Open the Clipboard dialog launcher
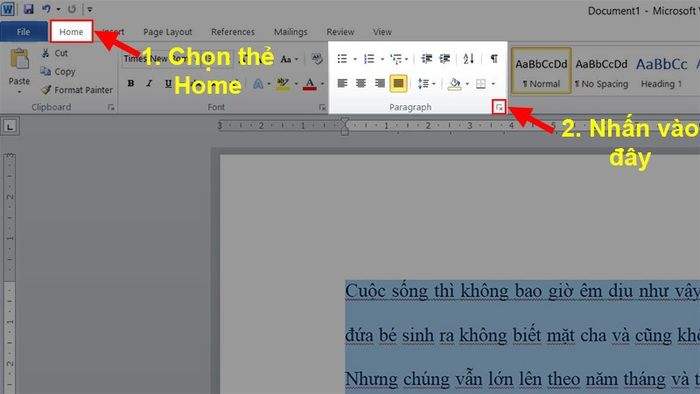The width and height of the screenshot is (700, 394). coord(111,107)
